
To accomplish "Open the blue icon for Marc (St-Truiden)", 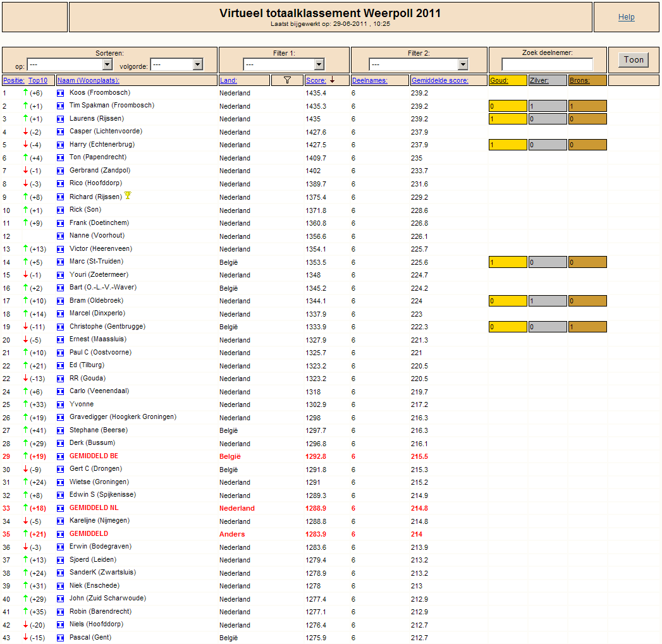I will pyautogui.click(x=61, y=262).
